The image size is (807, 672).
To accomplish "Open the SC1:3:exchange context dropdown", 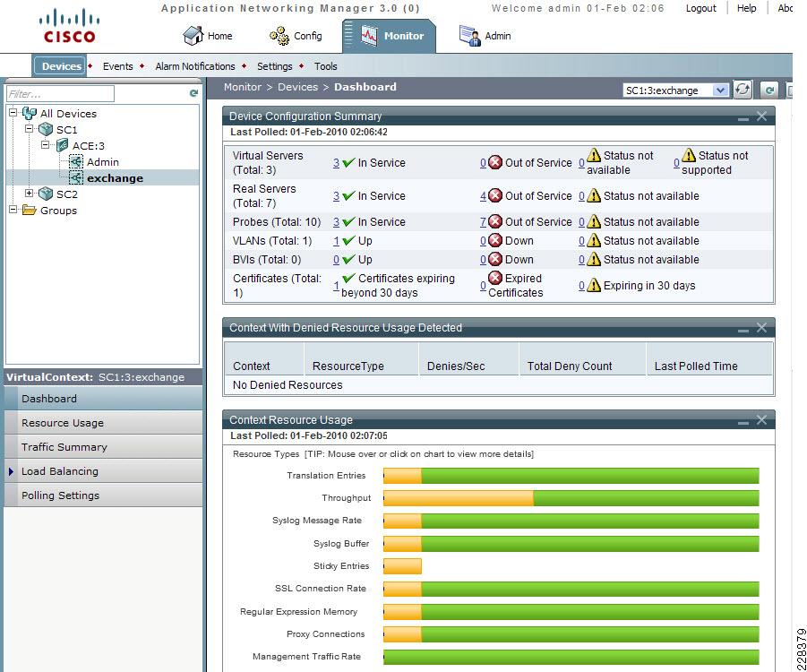I will pos(675,90).
